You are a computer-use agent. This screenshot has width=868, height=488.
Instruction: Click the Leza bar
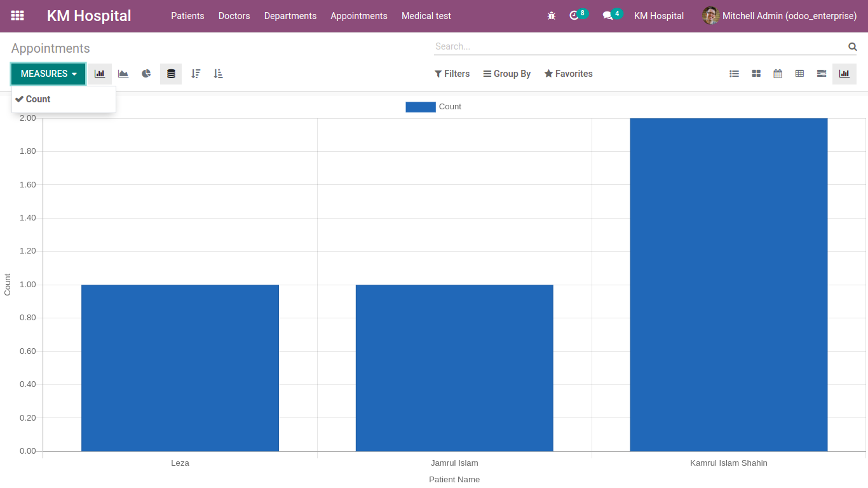point(180,368)
